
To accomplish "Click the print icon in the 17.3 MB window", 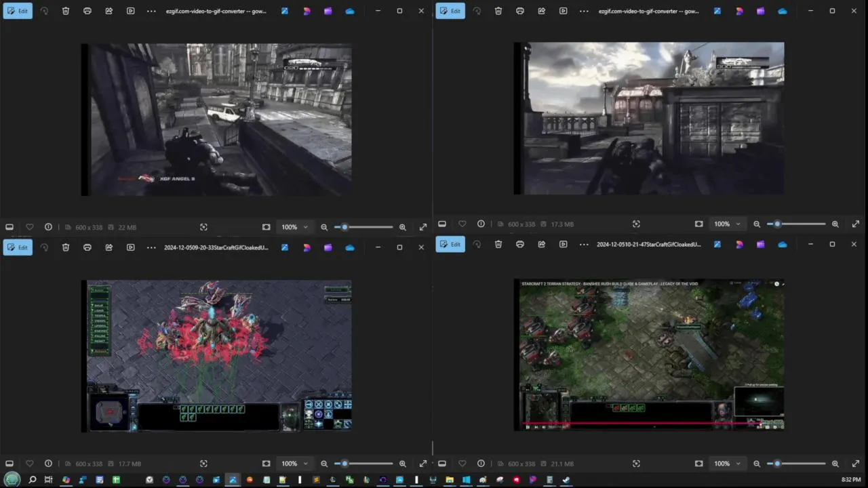I will [520, 11].
